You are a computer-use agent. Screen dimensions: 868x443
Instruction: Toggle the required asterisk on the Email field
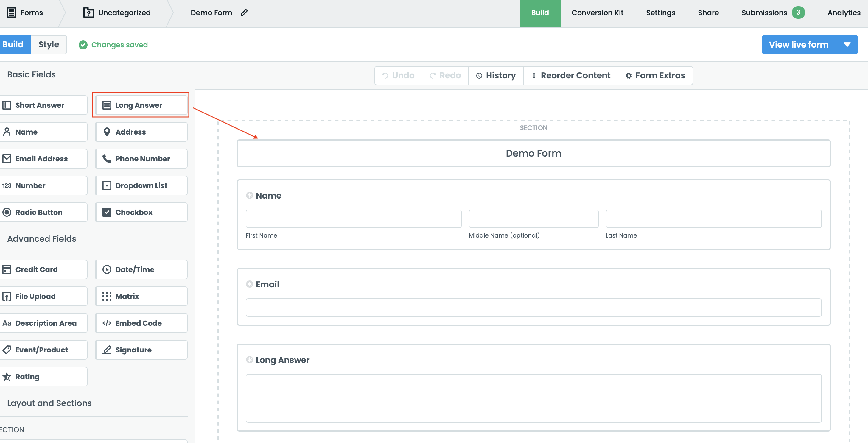tap(249, 284)
